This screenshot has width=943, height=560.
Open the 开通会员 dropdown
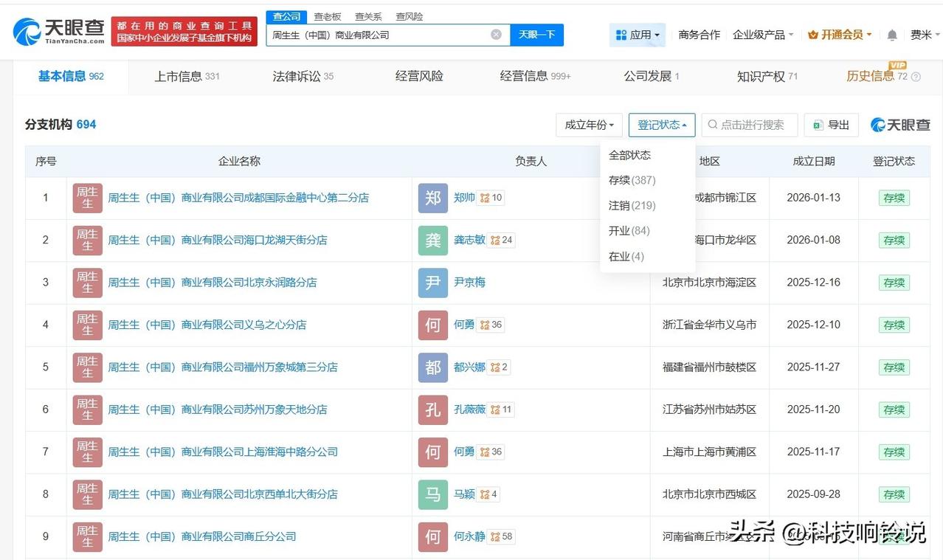[840, 35]
